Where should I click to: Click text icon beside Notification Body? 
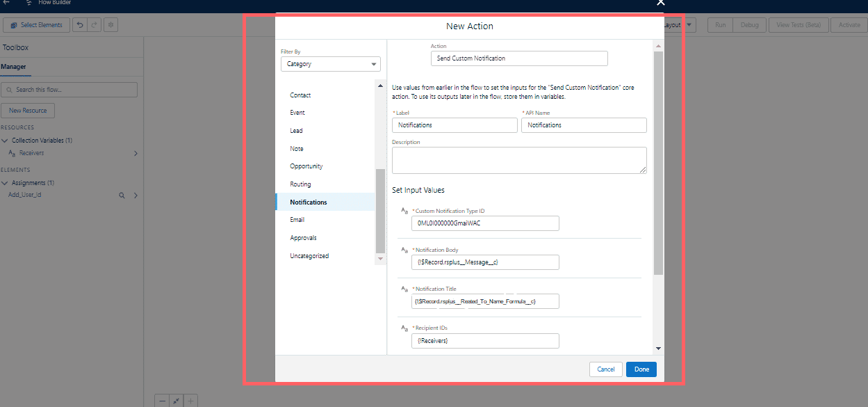pos(404,250)
